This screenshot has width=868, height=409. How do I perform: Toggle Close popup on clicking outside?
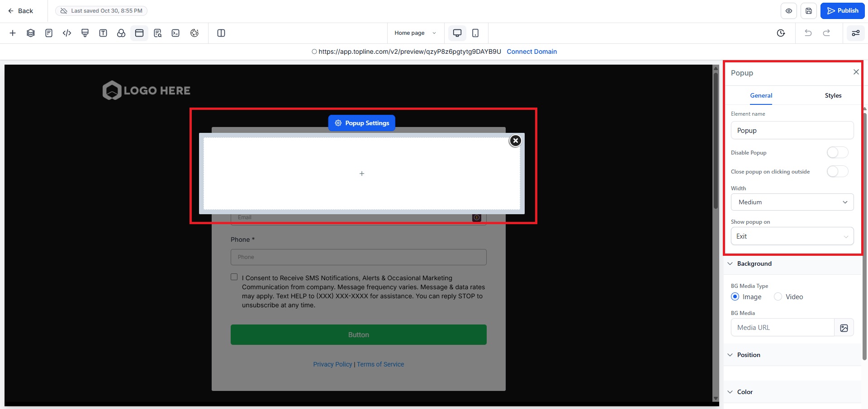(x=837, y=172)
